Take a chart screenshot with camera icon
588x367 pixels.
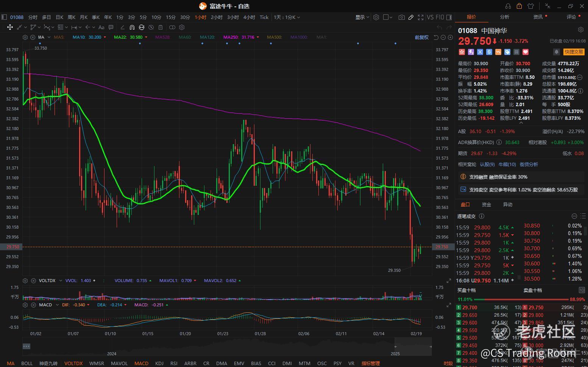pyautogui.click(x=401, y=17)
